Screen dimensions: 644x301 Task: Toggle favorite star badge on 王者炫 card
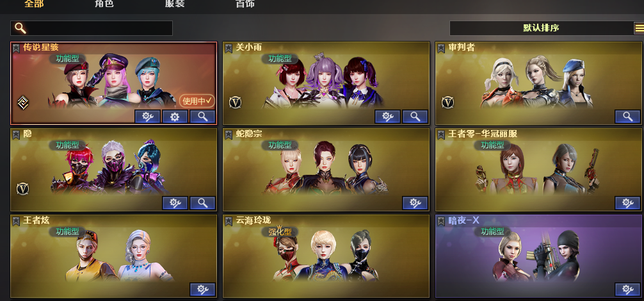[x=16, y=221]
